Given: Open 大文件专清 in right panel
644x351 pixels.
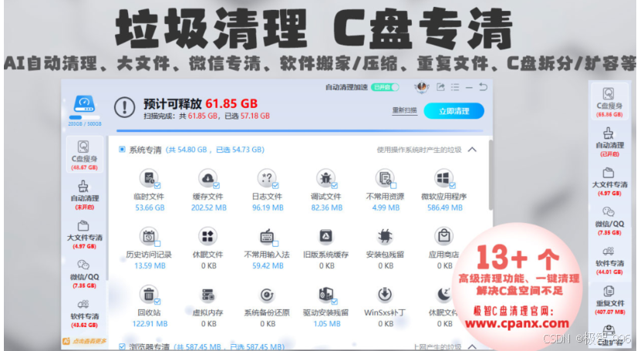Looking at the screenshot, I should pyautogui.click(x=609, y=181).
